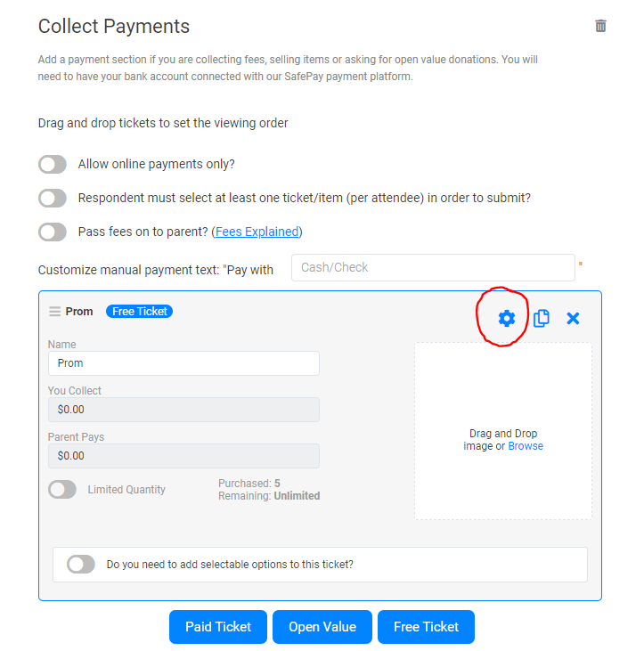This screenshot has width=644, height=651.
Task: Click Browse to upload ticket image
Action: pos(525,446)
